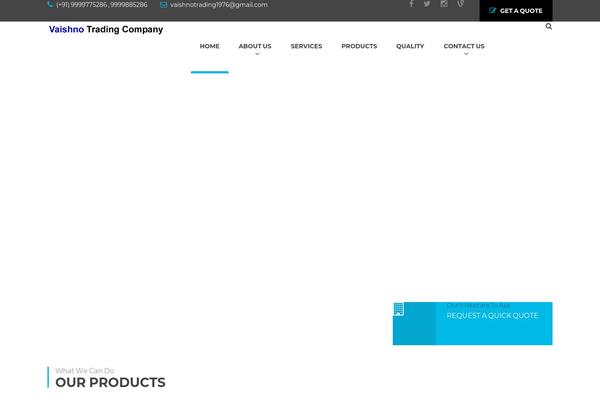Click the building icon in the quote banner

tap(399, 309)
